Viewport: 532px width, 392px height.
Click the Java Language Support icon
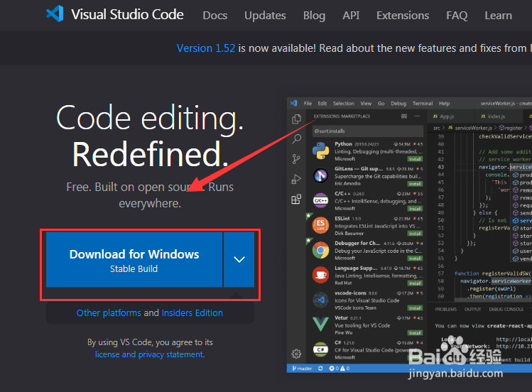pyautogui.click(x=320, y=275)
